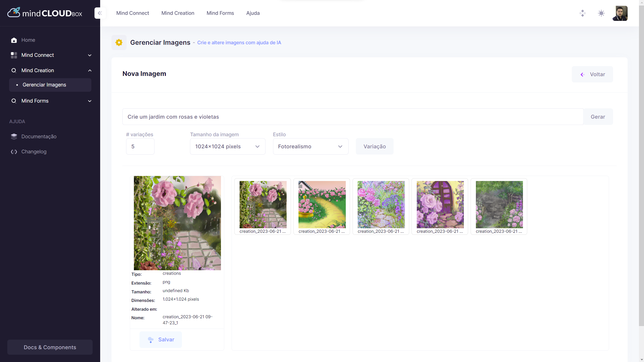The height and width of the screenshot is (362, 644).
Task: Click the yellow gear Gerenciar Imagens icon
Action: (x=119, y=42)
